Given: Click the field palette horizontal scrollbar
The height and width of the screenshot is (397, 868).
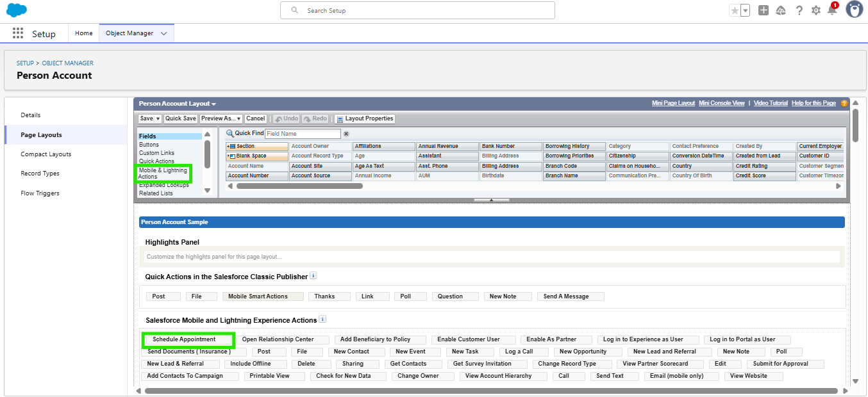Looking at the screenshot, I should [x=299, y=186].
